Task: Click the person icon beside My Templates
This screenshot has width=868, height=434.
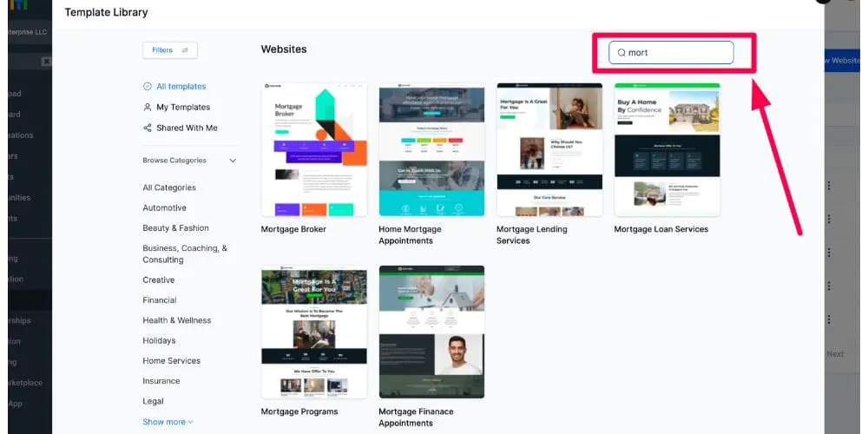Action: (x=148, y=107)
